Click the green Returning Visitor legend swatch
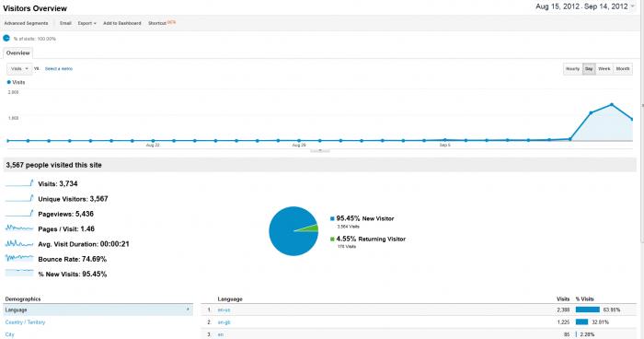This screenshot has height=339, width=644. coord(332,239)
